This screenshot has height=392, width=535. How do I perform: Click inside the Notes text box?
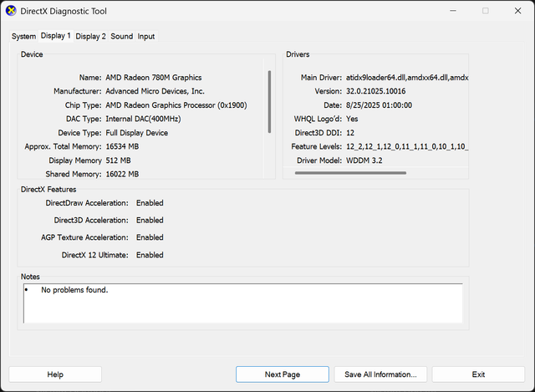(x=243, y=303)
